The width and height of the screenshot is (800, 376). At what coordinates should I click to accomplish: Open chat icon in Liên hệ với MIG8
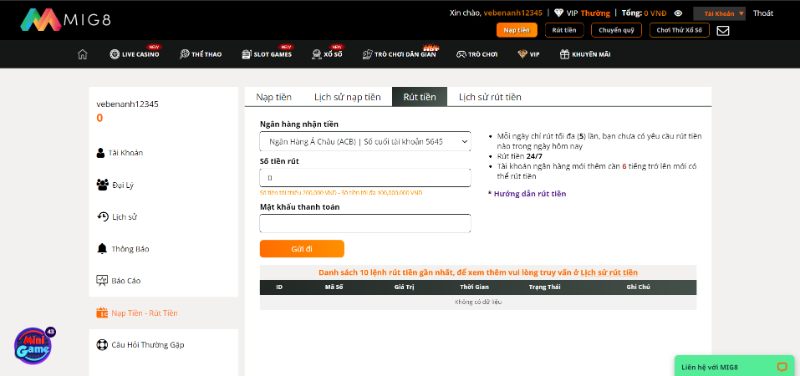pyautogui.click(x=782, y=367)
